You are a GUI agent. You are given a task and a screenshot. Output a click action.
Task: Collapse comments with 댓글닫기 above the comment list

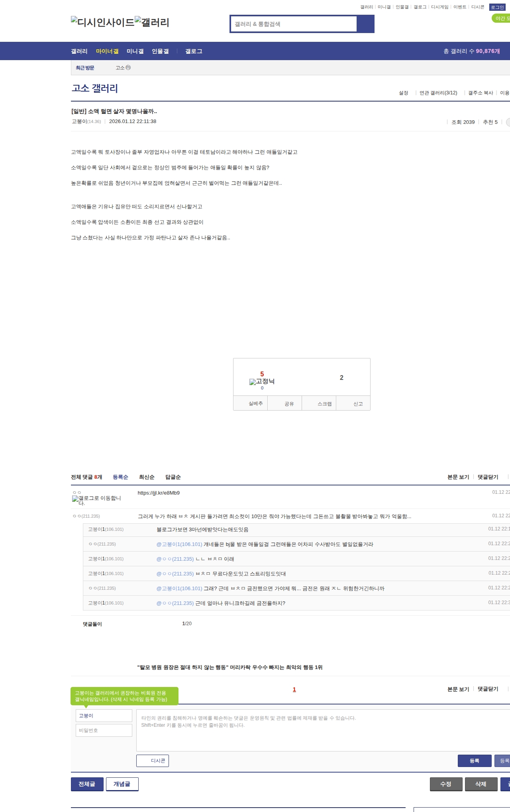coord(488,477)
